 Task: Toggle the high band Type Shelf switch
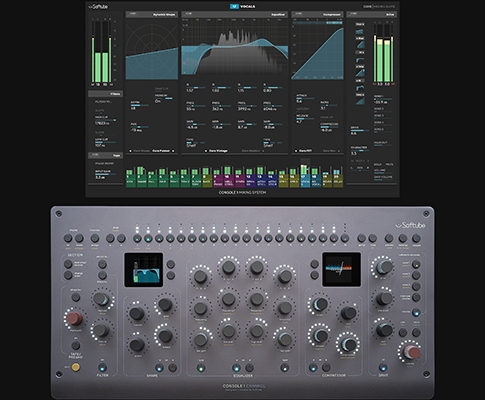point(273,143)
